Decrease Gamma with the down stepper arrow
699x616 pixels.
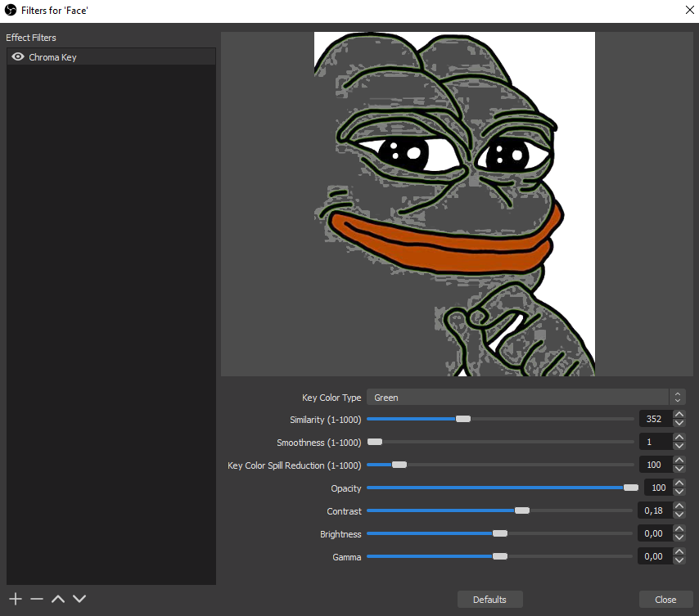(x=679, y=560)
